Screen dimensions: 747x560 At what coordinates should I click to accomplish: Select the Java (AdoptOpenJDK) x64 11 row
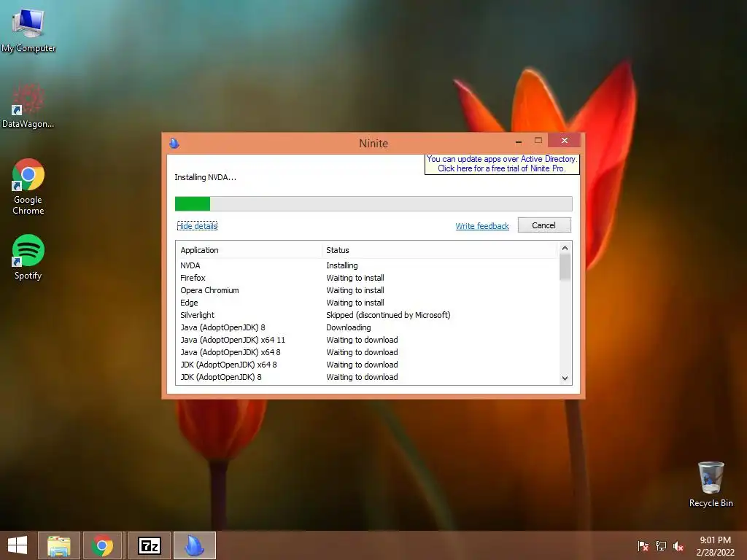[x=367, y=340]
